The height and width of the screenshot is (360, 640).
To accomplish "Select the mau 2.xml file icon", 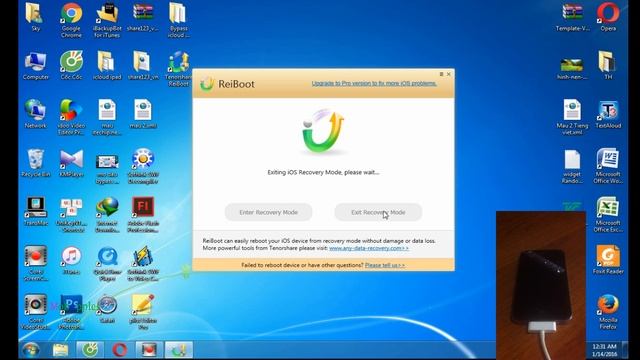I will pyautogui.click(x=143, y=114).
